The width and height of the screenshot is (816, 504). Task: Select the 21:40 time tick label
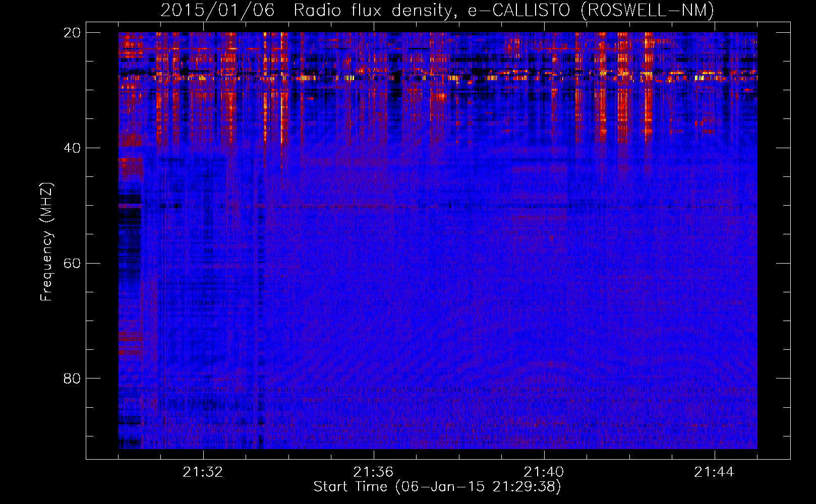pyautogui.click(x=544, y=472)
